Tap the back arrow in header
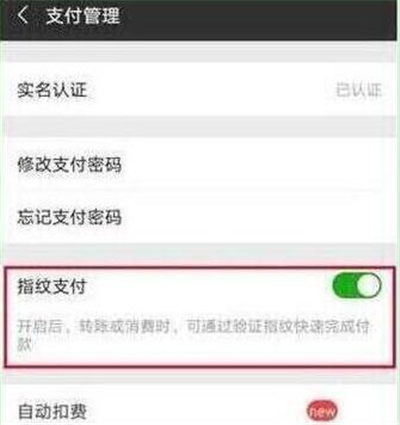The height and width of the screenshot is (425, 400). (23, 15)
